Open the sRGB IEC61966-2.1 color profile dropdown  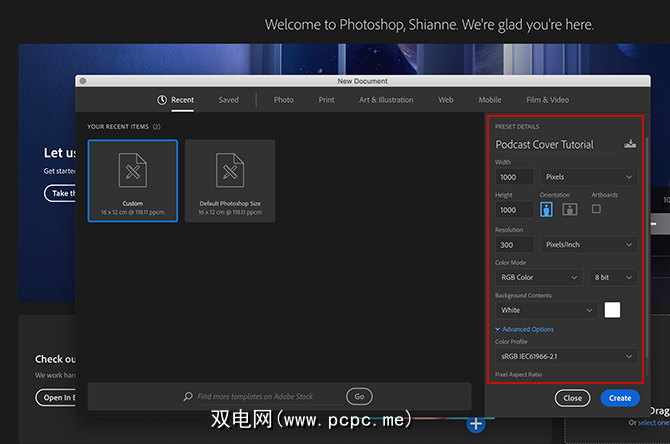[566, 356]
